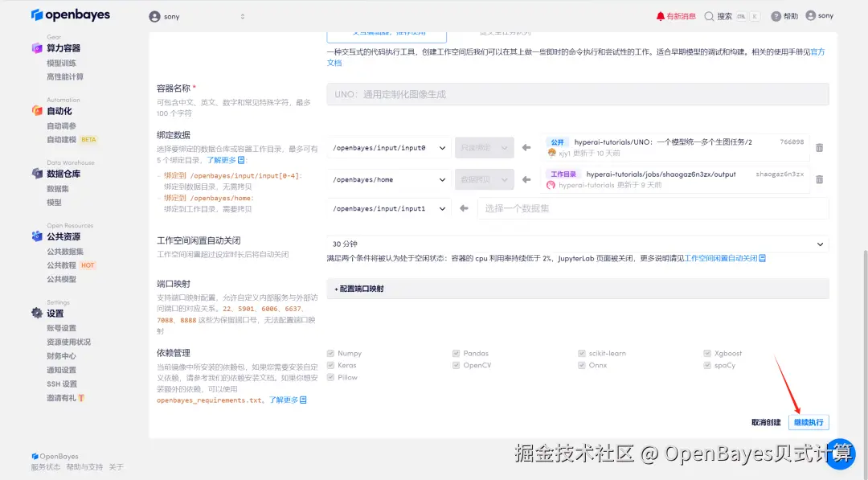Click the arrow next to /openbayes/home binding
This screenshot has height=480, width=868.
coord(526,179)
